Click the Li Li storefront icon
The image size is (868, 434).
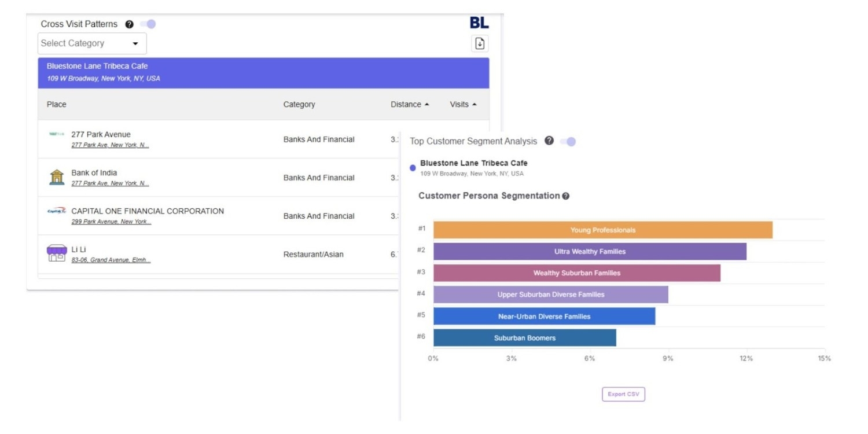57,253
